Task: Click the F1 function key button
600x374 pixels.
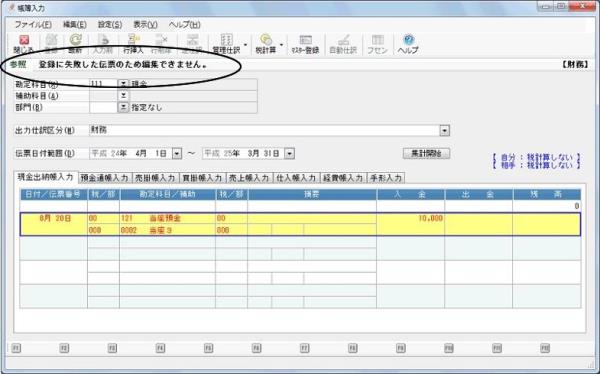Action: [16, 348]
